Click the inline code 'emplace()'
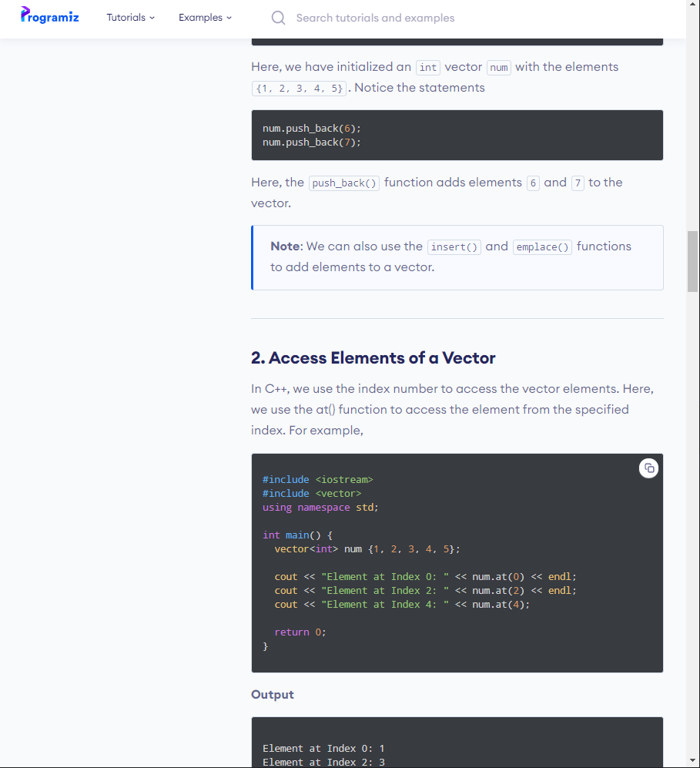700x768 pixels. point(542,246)
